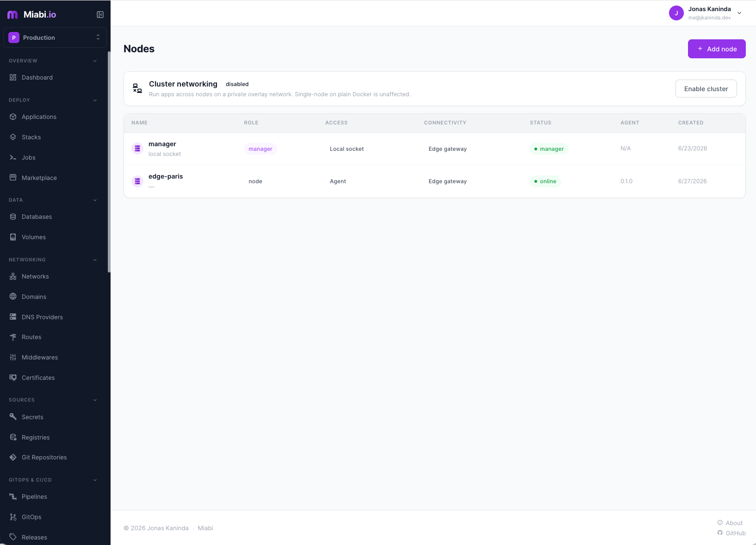Click the Applications cube icon
Image resolution: width=756 pixels, height=545 pixels.
tap(13, 117)
